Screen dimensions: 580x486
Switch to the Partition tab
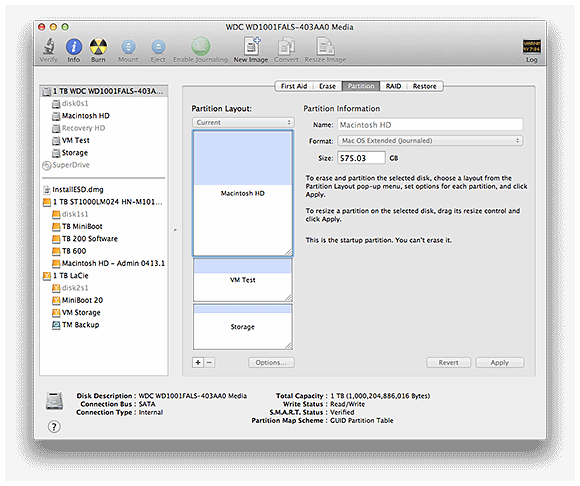361,86
